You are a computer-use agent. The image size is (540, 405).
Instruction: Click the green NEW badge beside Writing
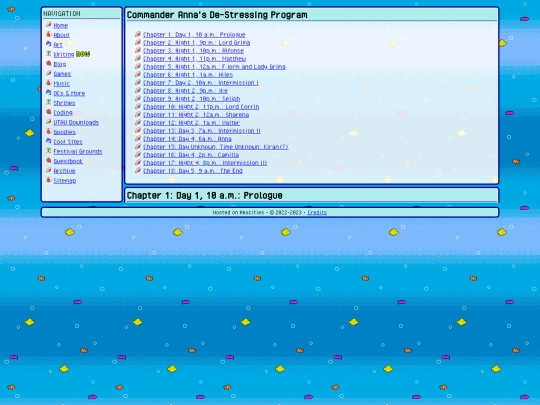83,54
